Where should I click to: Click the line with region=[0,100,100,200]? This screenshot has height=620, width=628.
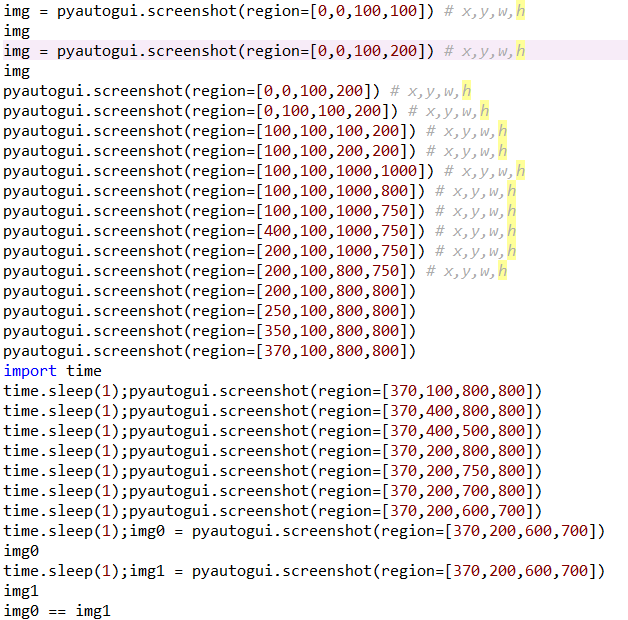(246, 111)
